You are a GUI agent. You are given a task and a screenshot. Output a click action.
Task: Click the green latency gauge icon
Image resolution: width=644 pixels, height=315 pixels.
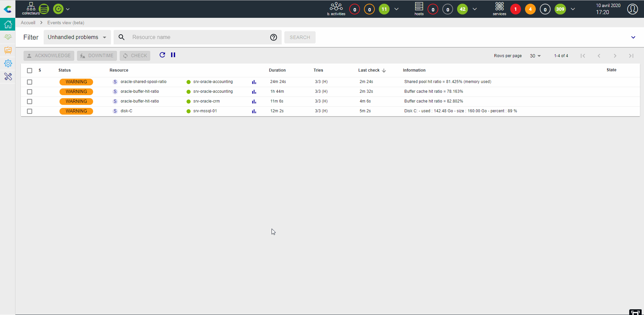[58, 9]
